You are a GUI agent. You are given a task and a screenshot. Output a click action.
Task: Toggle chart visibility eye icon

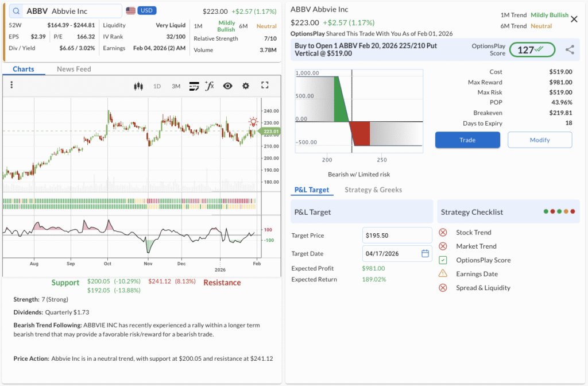point(227,86)
